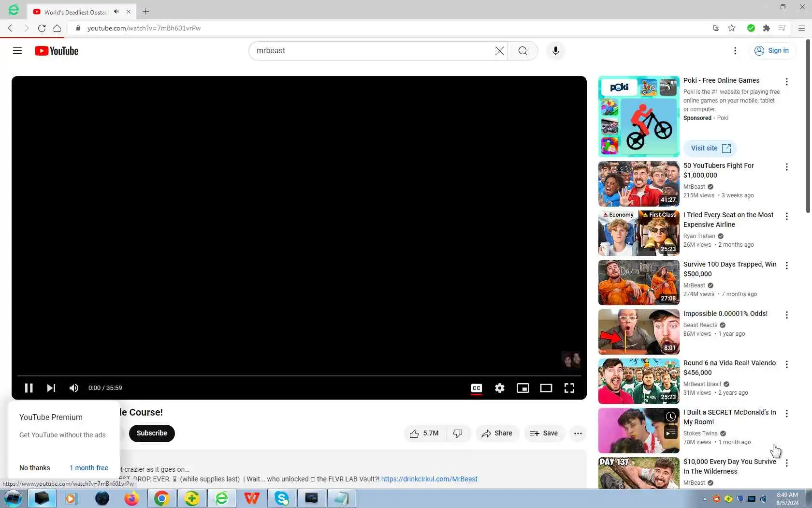The width and height of the screenshot is (812, 508).
Task: Open options for the Poki ad
Action: click(787, 82)
